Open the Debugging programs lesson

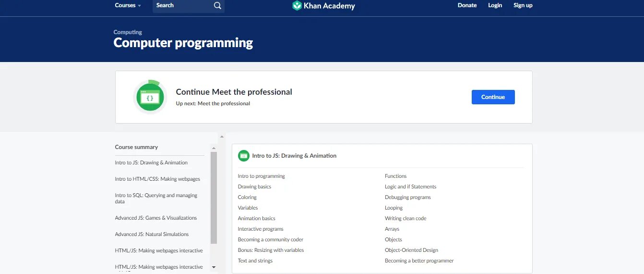tap(407, 197)
